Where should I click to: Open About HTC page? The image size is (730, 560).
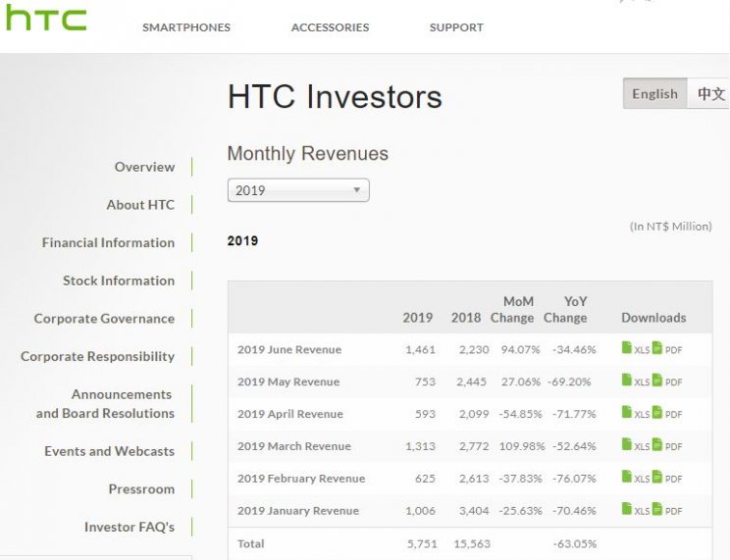point(140,205)
